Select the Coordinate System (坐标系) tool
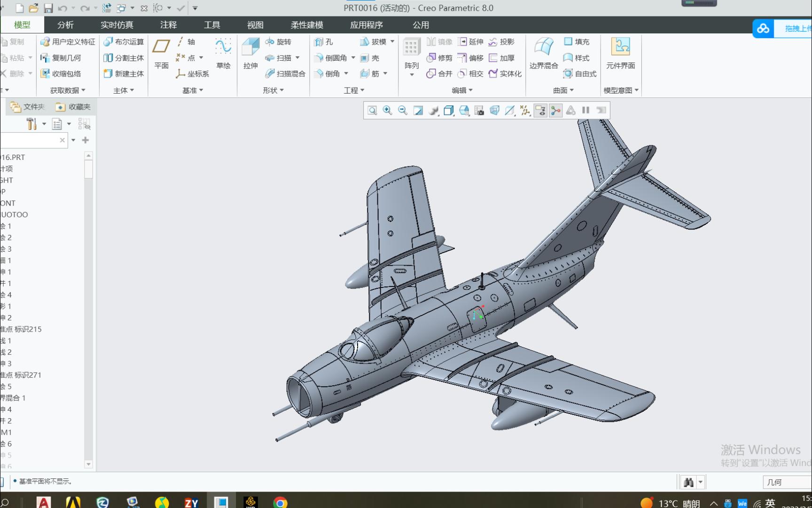The image size is (812, 508). 193,74
